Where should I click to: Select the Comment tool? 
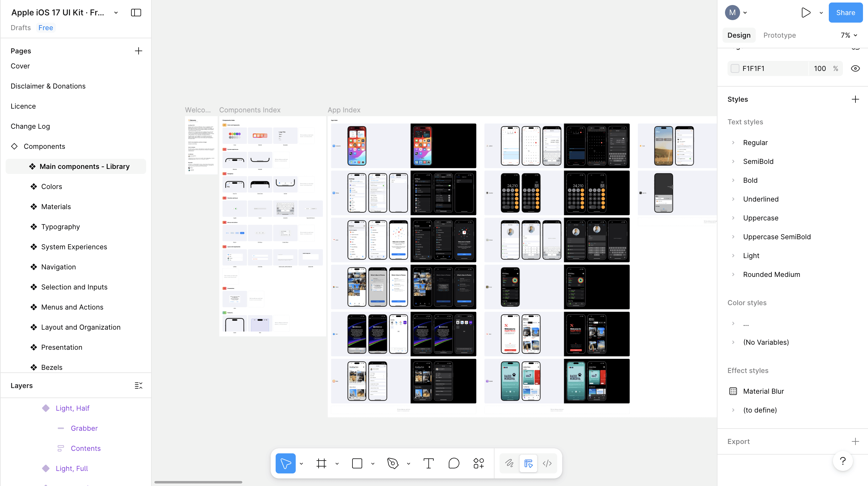point(453,463)
